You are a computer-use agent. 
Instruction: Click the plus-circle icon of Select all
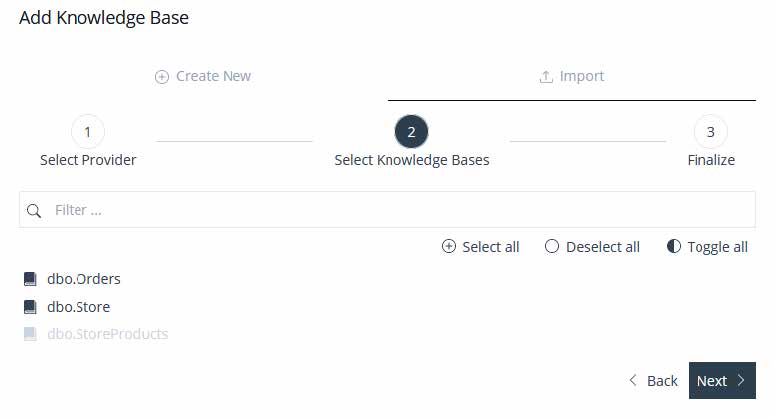point(448,246)
